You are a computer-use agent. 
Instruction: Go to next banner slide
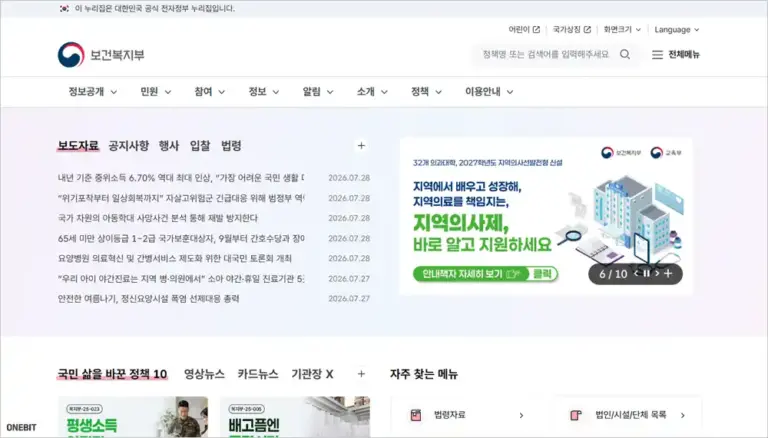[657, 273]
